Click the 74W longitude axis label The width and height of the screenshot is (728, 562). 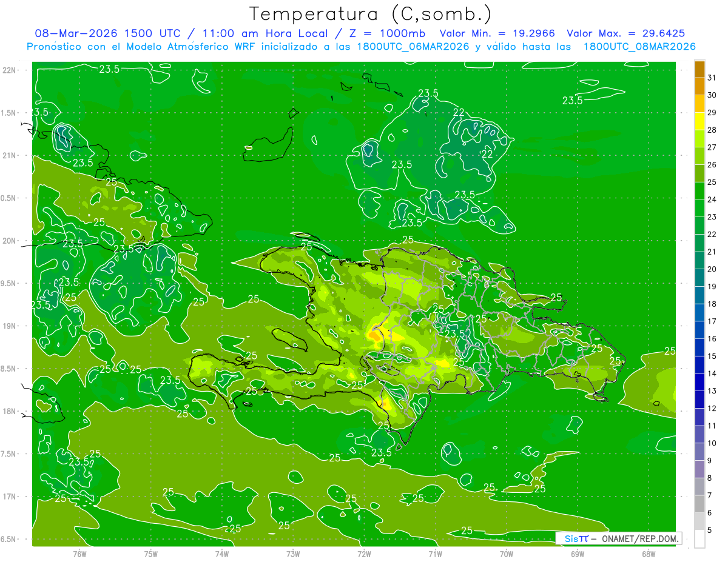click(x=221, y=554)
